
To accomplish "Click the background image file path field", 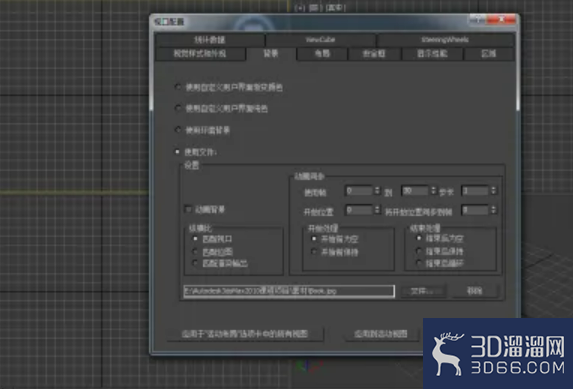I will point(289,291).
